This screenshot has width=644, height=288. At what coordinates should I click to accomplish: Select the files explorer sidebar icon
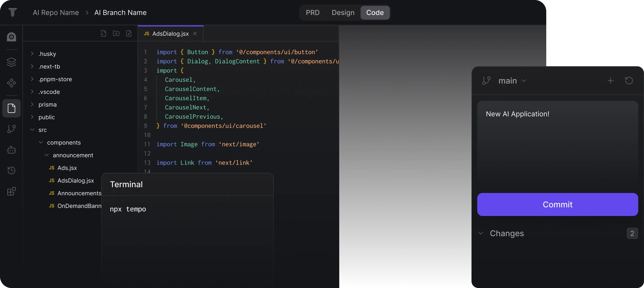click(11, 108)
